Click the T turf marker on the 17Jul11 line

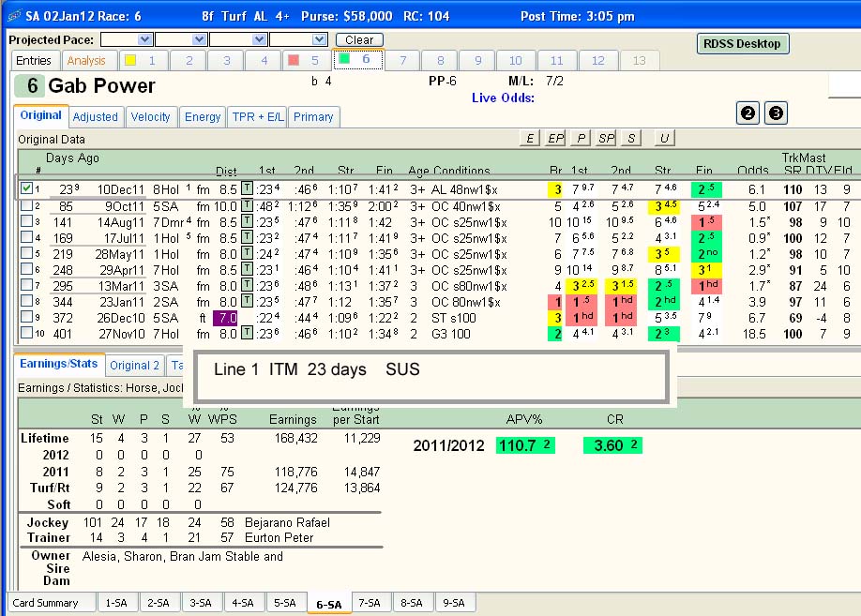tap(247, 238)
